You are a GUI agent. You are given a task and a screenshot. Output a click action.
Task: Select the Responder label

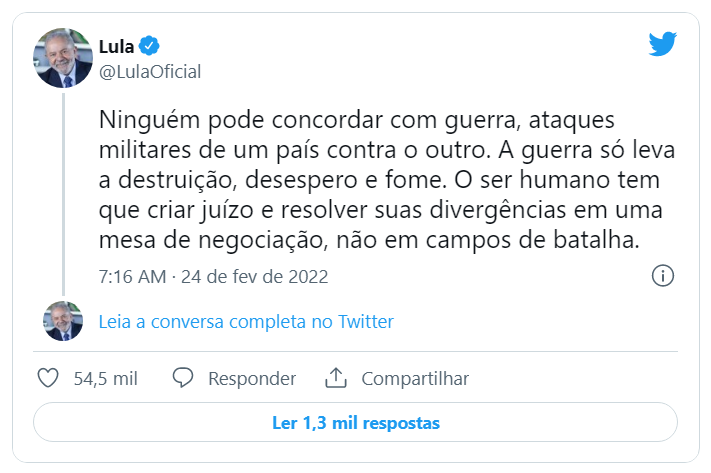pos(252,378)
